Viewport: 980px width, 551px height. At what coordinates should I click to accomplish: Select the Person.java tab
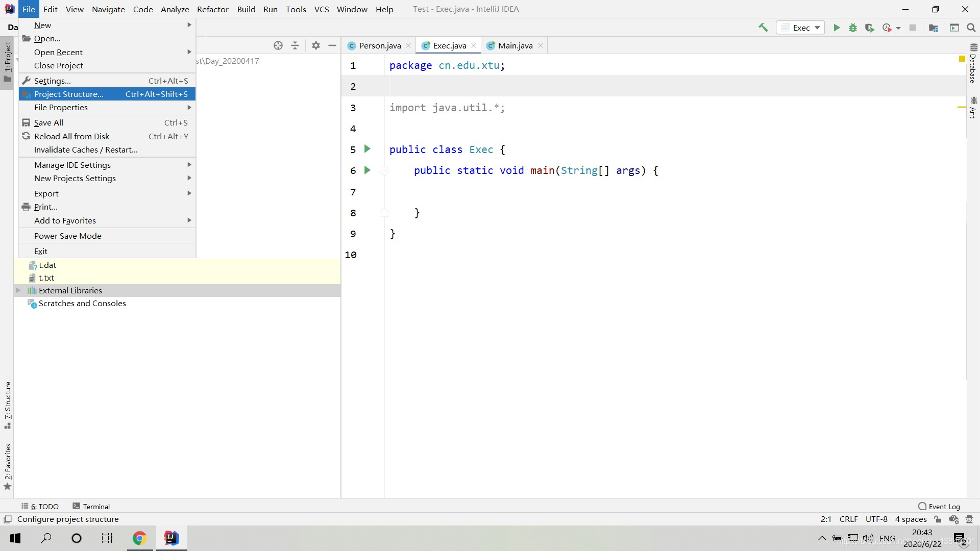coord(380,45)
